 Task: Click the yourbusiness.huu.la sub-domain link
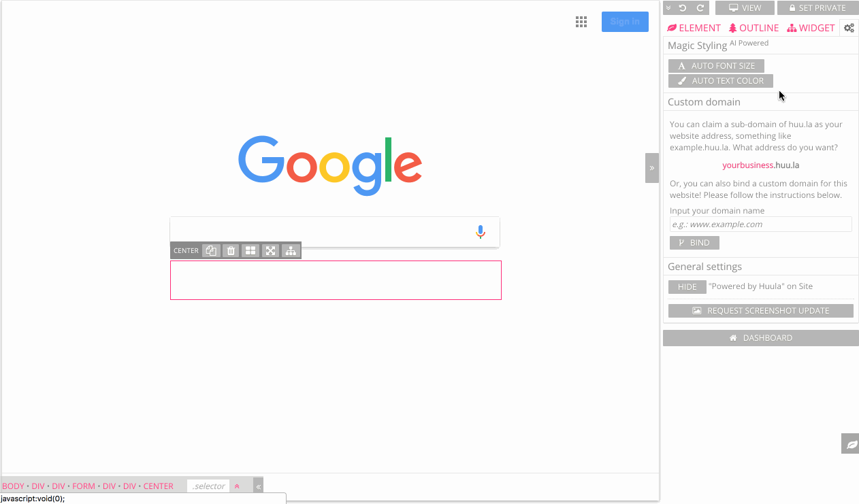pyautogui.click(x=761, y=165)
